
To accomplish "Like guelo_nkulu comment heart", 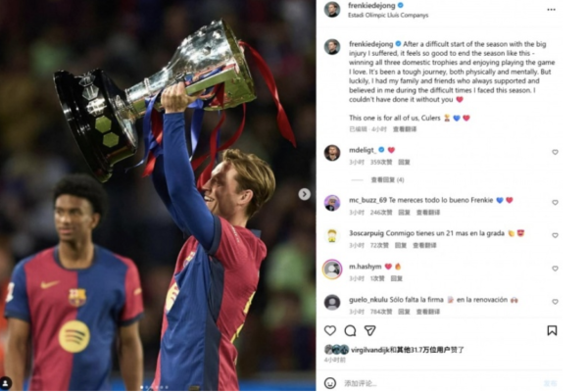I will [x=555, y=302].
